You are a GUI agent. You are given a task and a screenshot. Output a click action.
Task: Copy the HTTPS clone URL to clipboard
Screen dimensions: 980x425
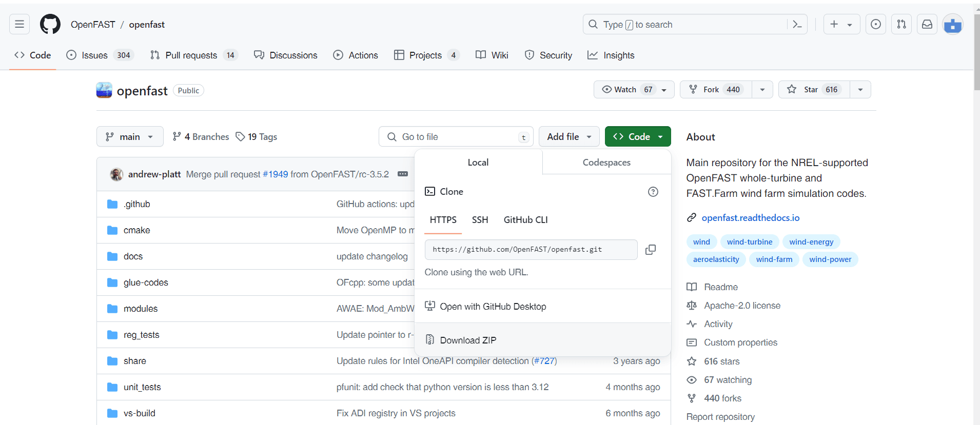point(651,250)
